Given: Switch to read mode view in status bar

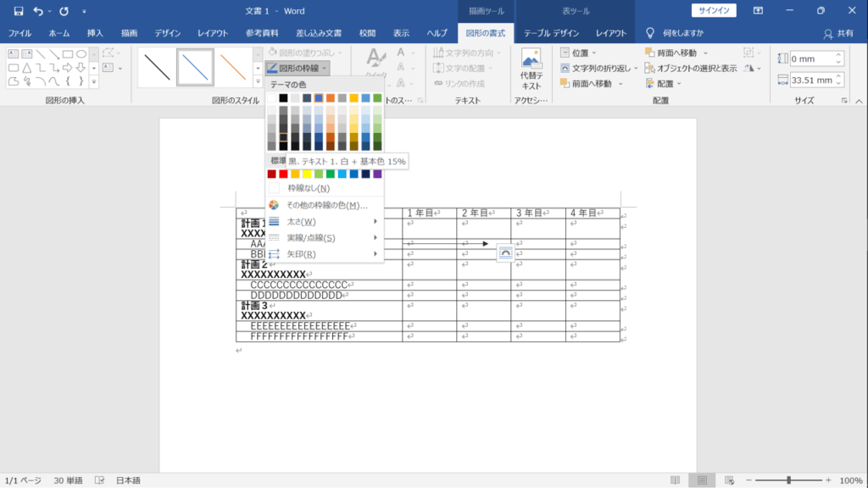Looking at the screenshot, I should click(675, 480).
